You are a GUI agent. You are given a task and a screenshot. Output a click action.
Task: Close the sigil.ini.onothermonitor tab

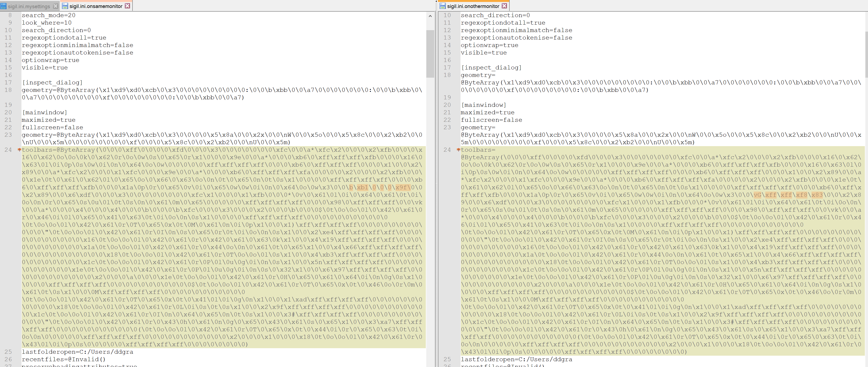[504, 6]
